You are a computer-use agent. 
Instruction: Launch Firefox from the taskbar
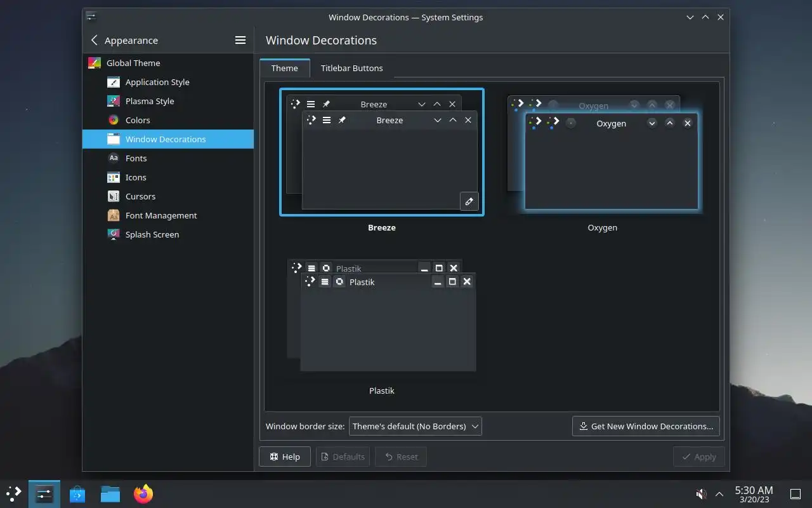tap(143, 493)
